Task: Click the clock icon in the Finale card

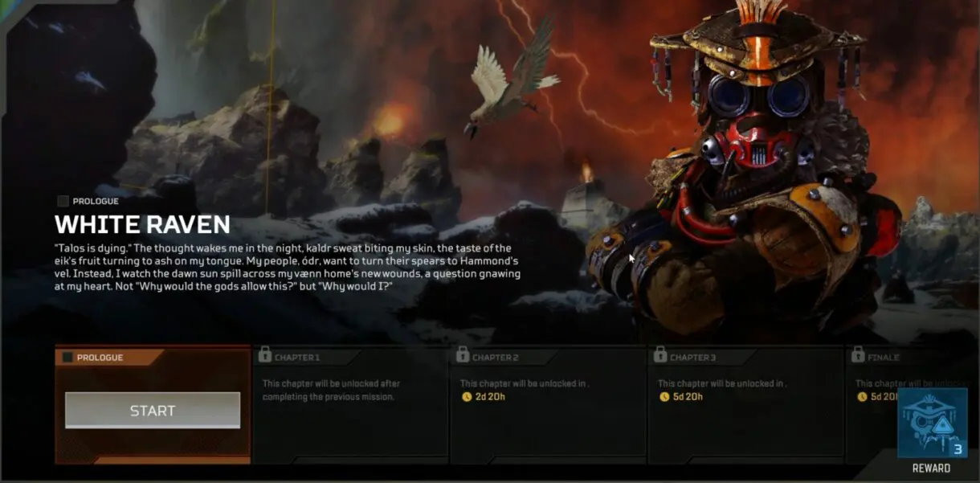Action: click(862, 397)
